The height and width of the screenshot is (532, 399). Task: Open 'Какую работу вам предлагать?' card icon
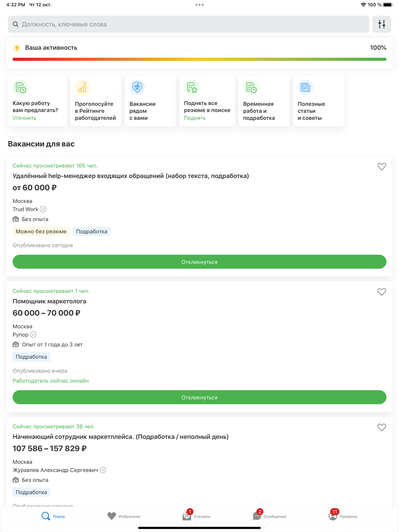click(x=21, y=87)
